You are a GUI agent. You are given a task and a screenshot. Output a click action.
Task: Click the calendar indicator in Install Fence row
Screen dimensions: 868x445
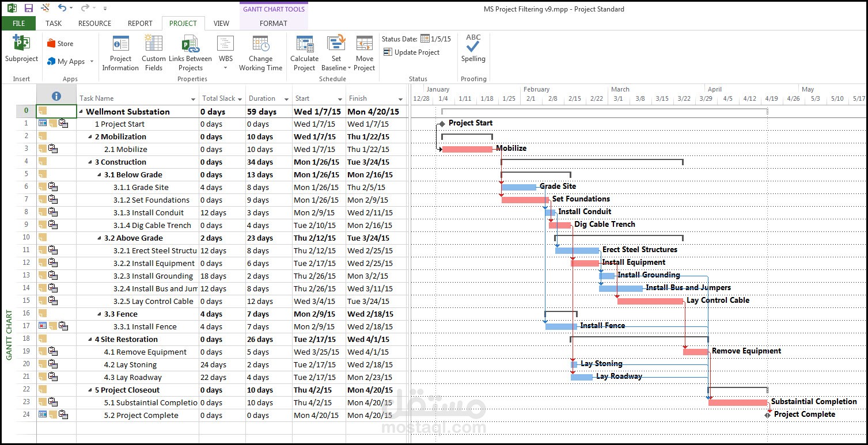coord(43,326)
